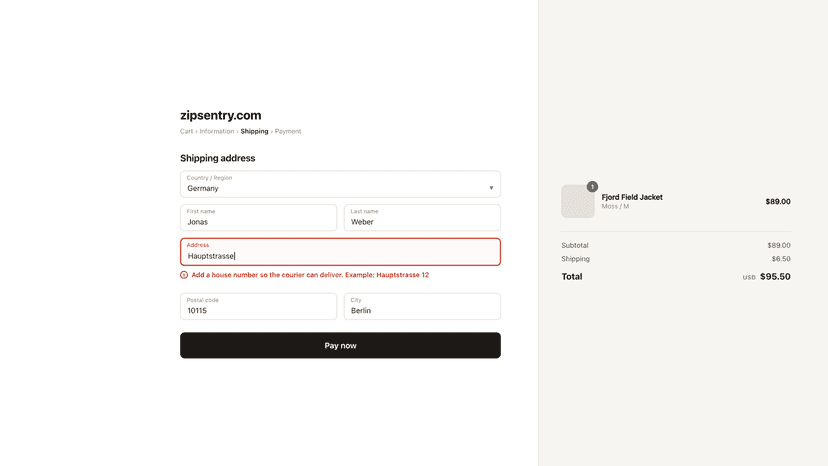
Task: Focus the Last name field with Weber
Action: [x=422, y=218]
